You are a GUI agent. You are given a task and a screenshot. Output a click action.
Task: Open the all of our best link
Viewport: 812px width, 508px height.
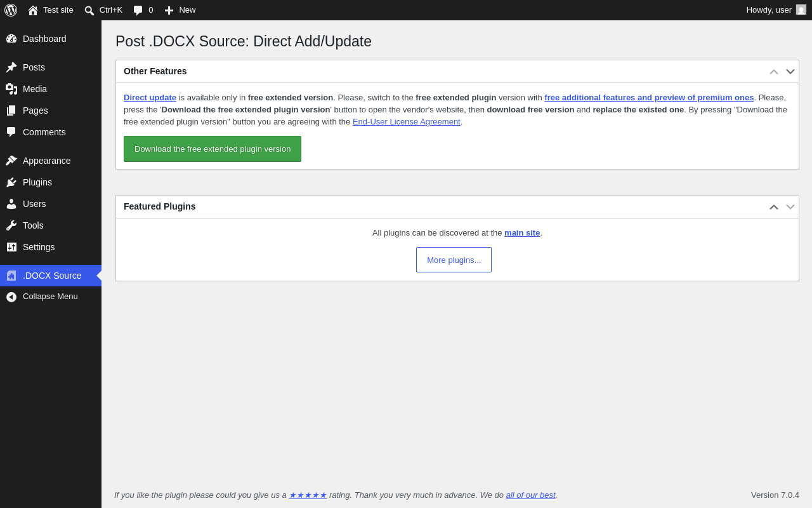point(530,495)
